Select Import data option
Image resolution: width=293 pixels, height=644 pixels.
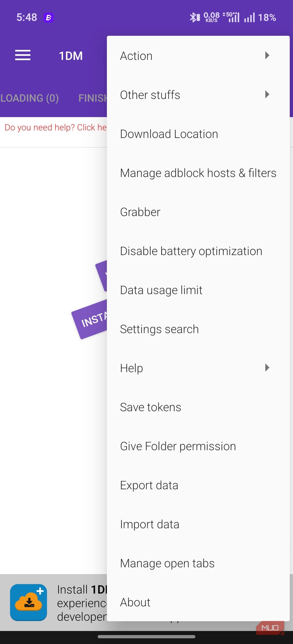click(198, 524)
